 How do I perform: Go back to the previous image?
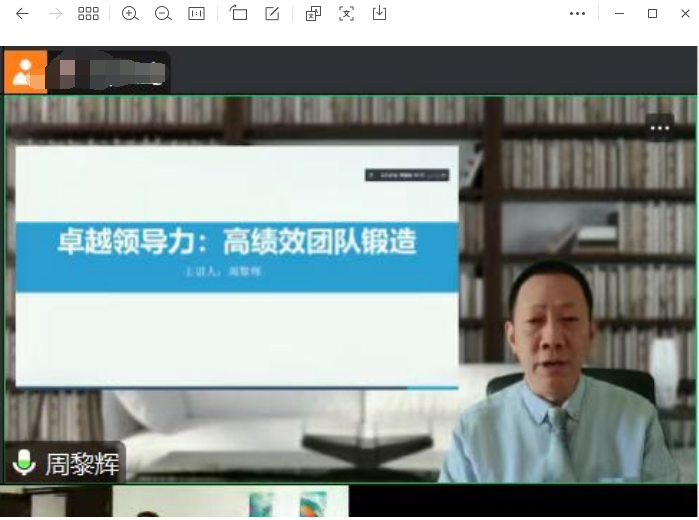[22, 14]
